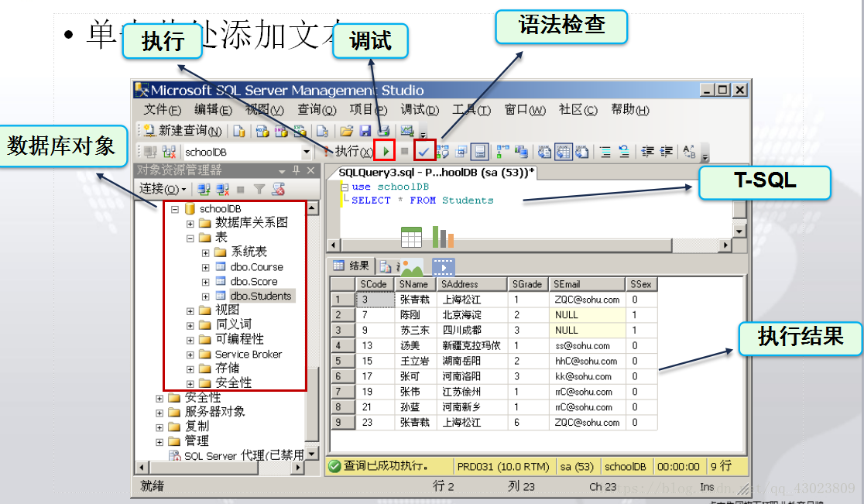Open Object Explorer window position dropdown arrow
864x504 pixels.
[x=282, y=171]
